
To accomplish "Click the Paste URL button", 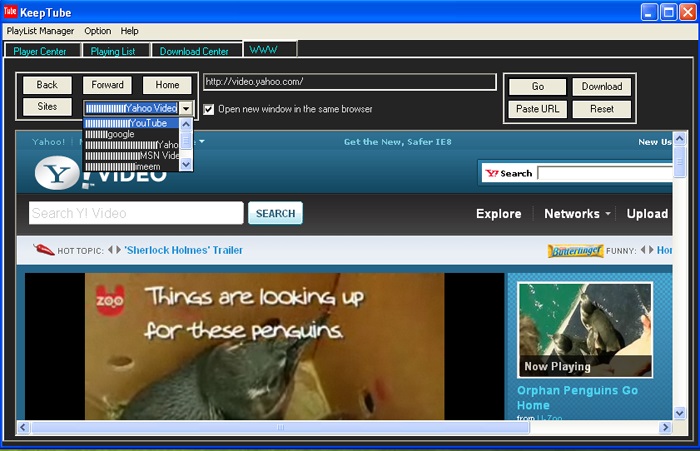I will coord(538,109).
